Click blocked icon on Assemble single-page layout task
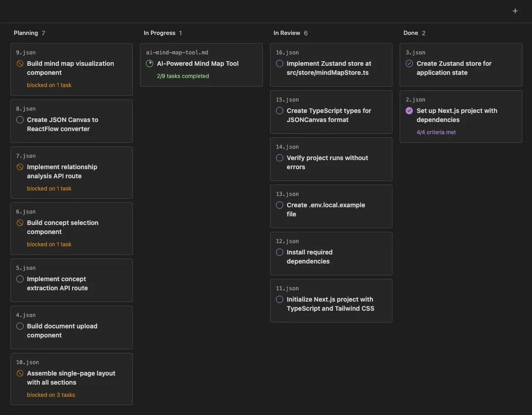 [20, 374]
